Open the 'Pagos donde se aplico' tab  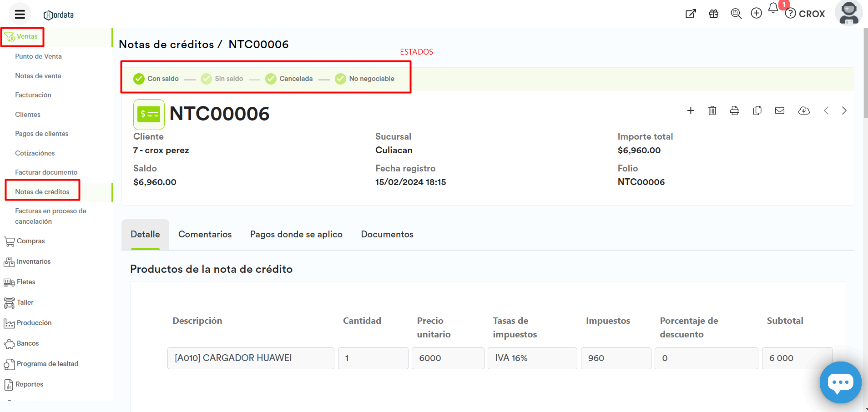point(296,234)
